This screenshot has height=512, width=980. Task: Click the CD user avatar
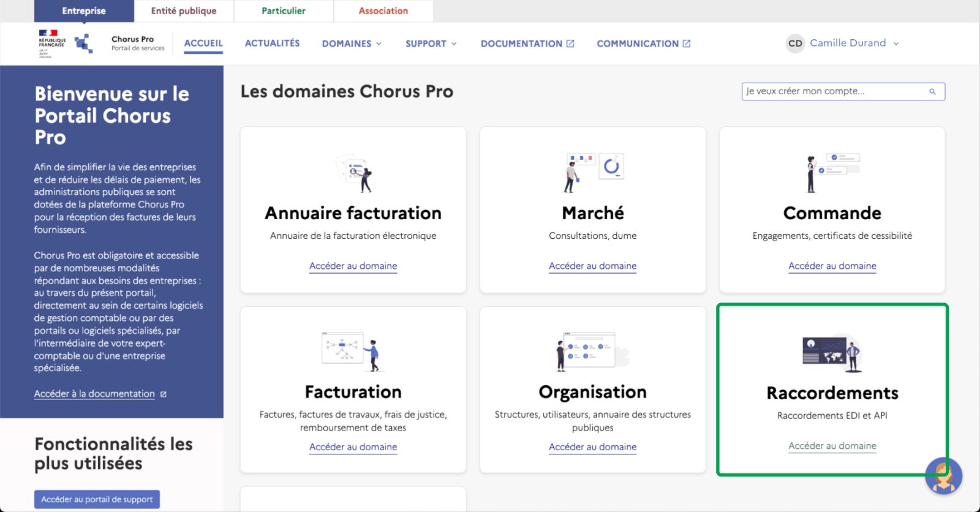coord(795,43)
